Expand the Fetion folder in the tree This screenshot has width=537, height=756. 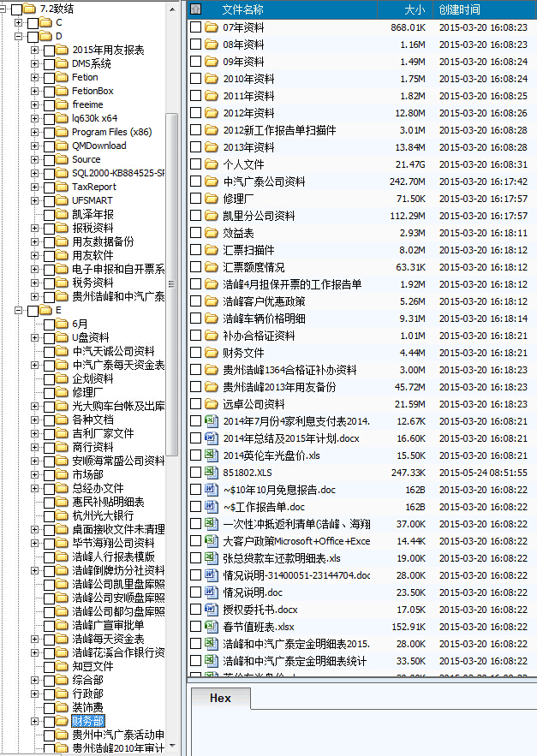click(35, 77)
